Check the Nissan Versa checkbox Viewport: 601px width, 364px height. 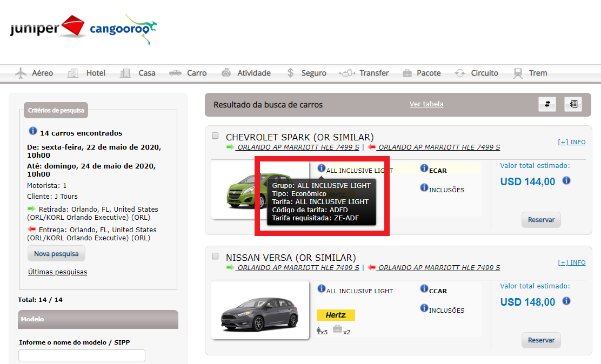pos(216,256)
